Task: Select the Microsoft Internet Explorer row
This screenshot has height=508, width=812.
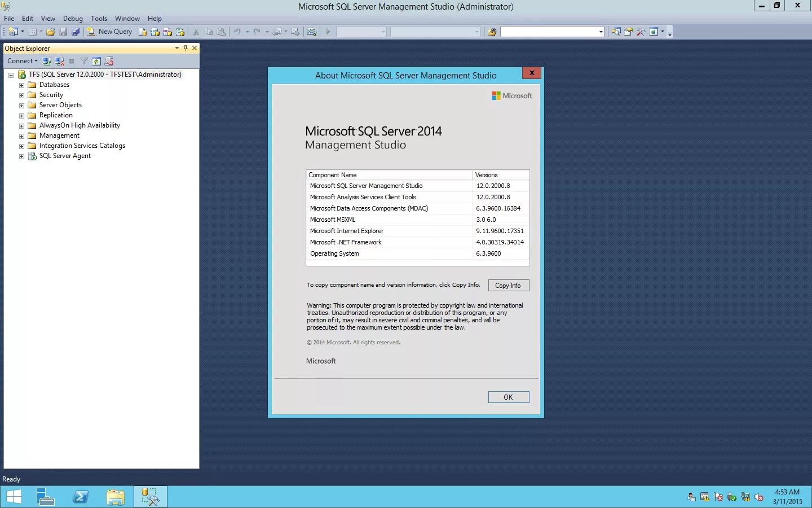Action: [x=417, y=231]
